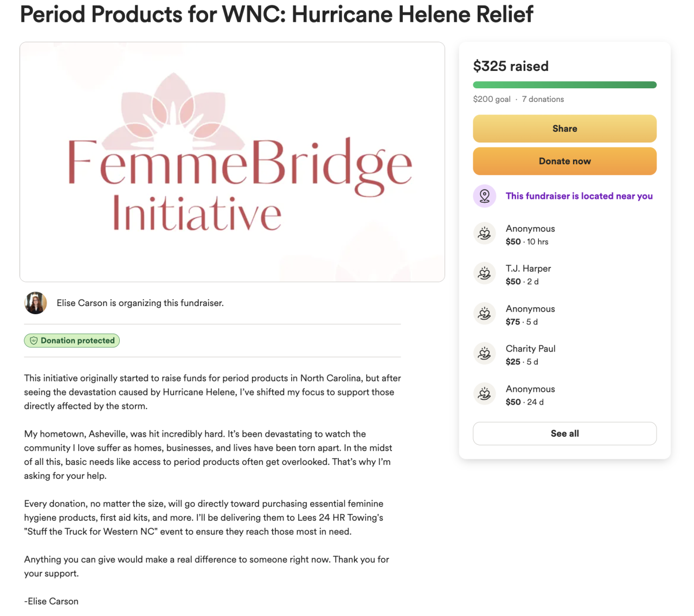The image size is (694, 616).
Task: Click donation icon beside first Anonymous $50 · 10 hrs
Action: click(484, 234)
